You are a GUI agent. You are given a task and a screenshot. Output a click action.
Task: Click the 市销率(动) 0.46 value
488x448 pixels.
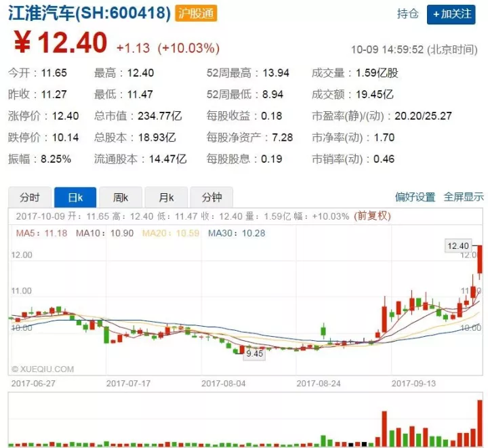(384, 159)
